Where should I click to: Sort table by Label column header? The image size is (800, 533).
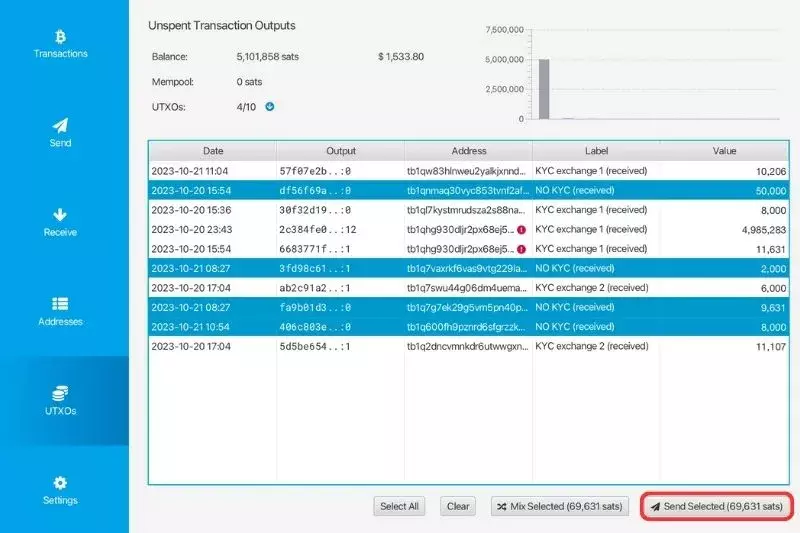596,151
